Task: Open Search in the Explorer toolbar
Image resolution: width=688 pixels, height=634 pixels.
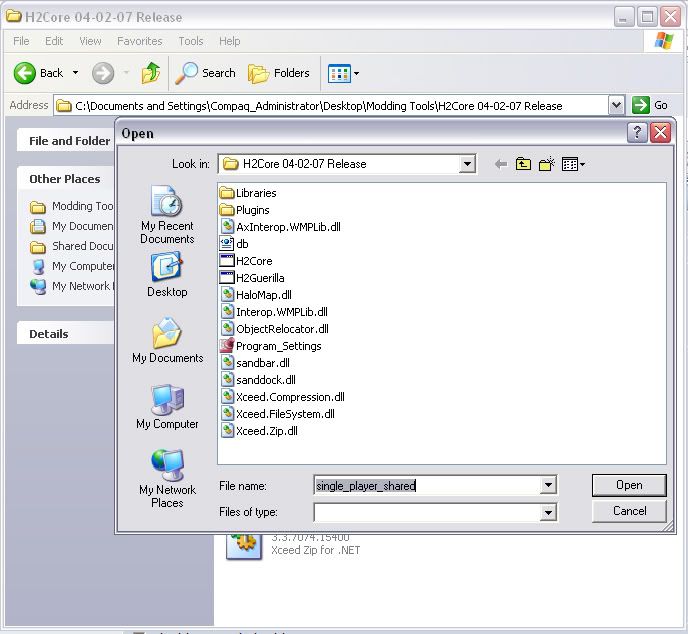Action: tap(205, 73)
